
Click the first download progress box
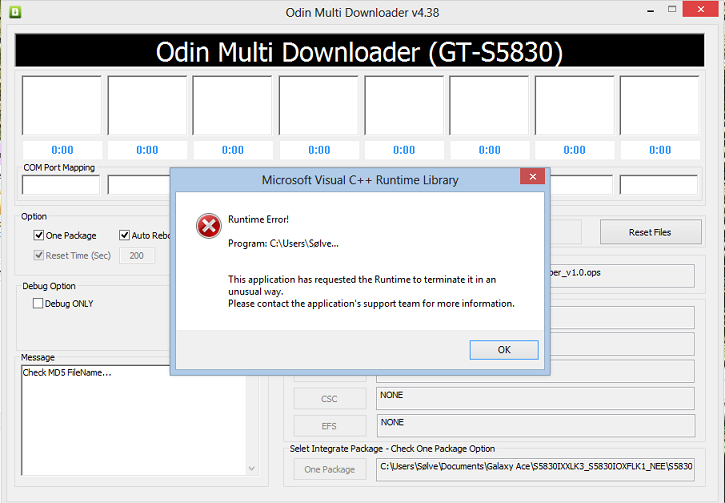click(x=61, y=105)
